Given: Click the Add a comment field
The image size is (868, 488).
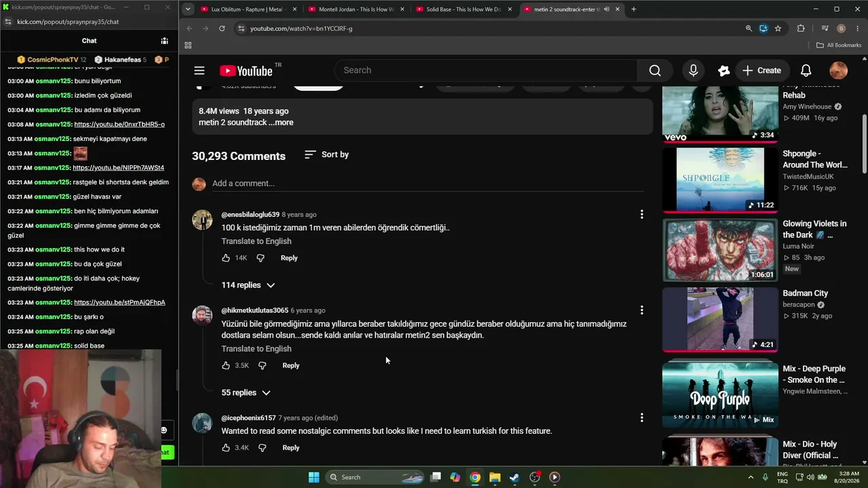Looking at the screenshot, I should (x=428, y=184).
